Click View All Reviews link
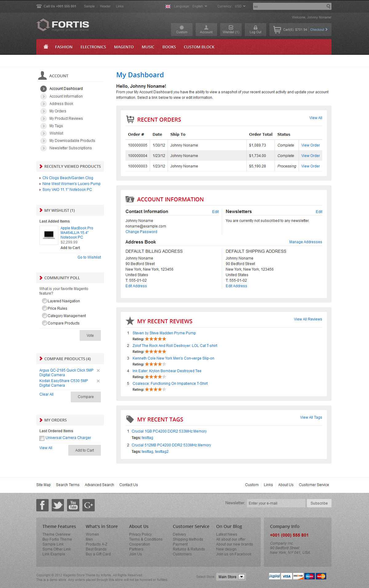369x588 pixels. coord(308,319)
